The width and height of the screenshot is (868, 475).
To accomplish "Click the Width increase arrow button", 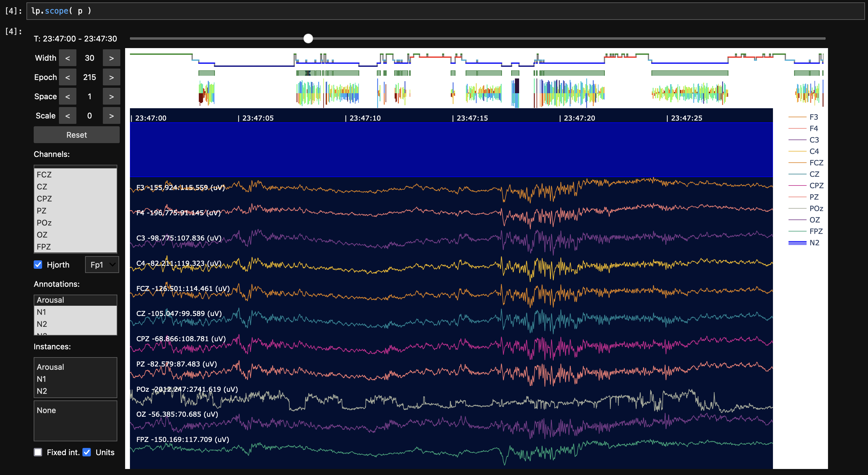I will tap(111, 58).
